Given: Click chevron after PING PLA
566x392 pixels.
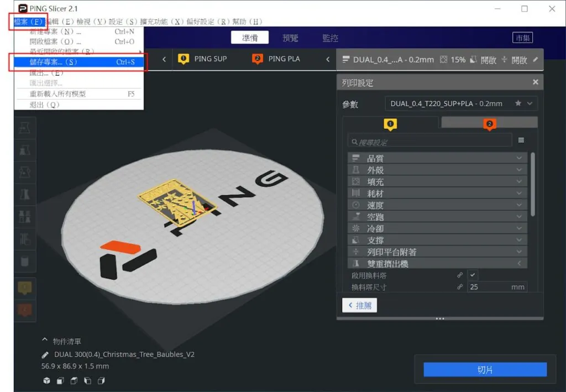Looking at the screenshot, I should click(x=328, y=59).
